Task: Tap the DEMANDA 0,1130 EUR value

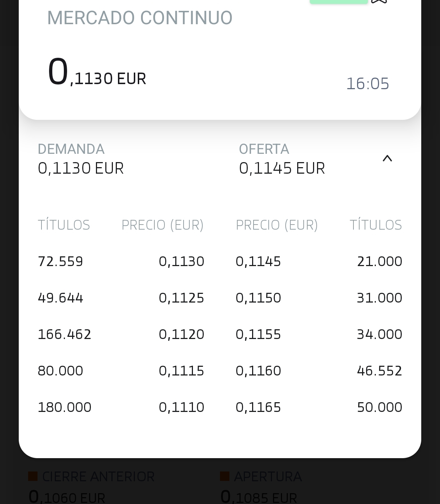Action: (81, 168)
